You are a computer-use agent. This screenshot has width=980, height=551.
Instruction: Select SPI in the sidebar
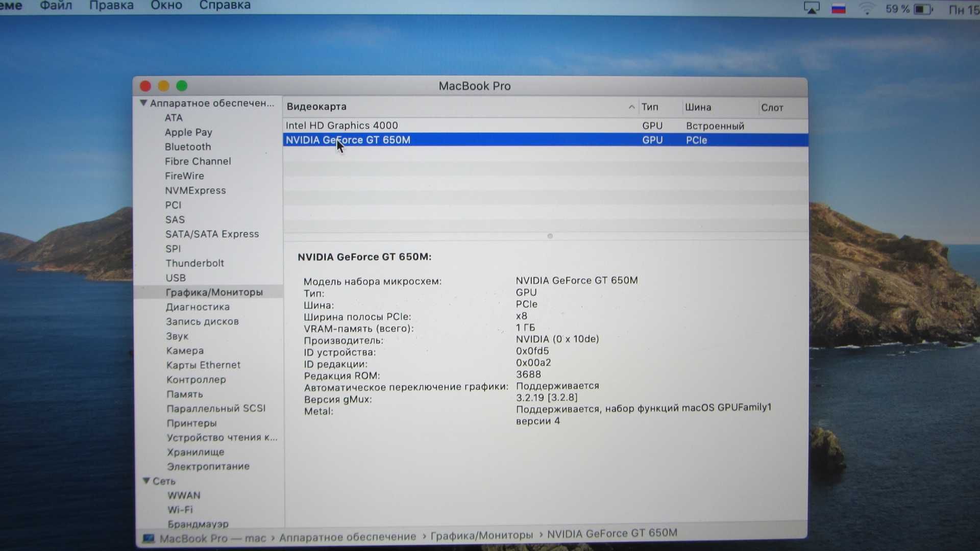coord(173,249)
